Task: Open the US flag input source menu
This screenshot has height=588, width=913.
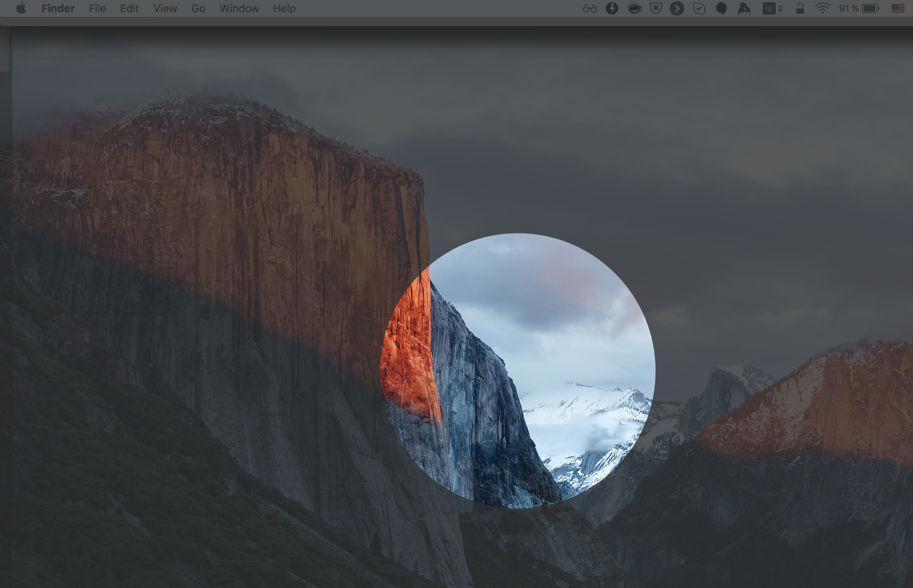Action: pyautogui.click(x=898, y=8)
